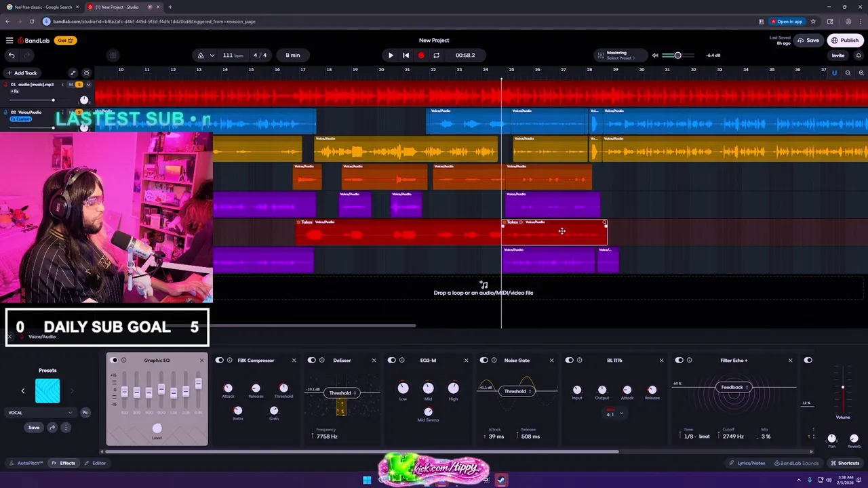Viewport: 868px width, 488px height.
Task: Switch to the Effects tab
Action: point(64,463)
